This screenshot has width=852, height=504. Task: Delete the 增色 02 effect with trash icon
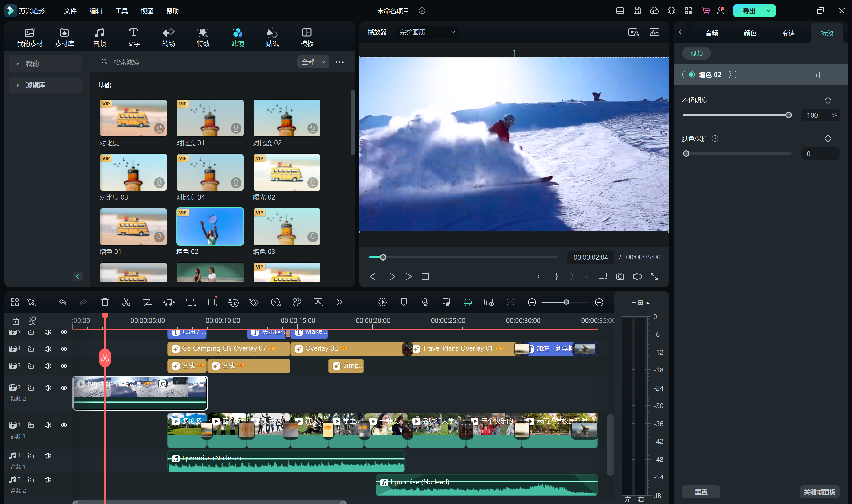pyautogui.click(x=817, y=75)
